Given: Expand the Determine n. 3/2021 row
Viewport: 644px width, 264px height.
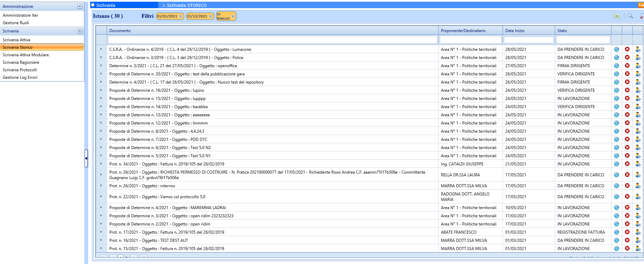Looking at the screenshot, I should click(x=101, y=65).
